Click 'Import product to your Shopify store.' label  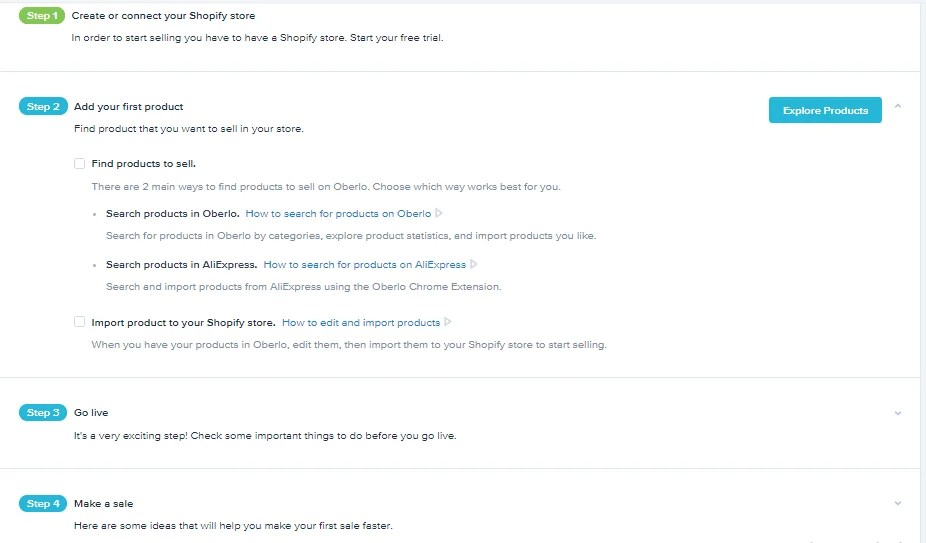pos(183,323)
